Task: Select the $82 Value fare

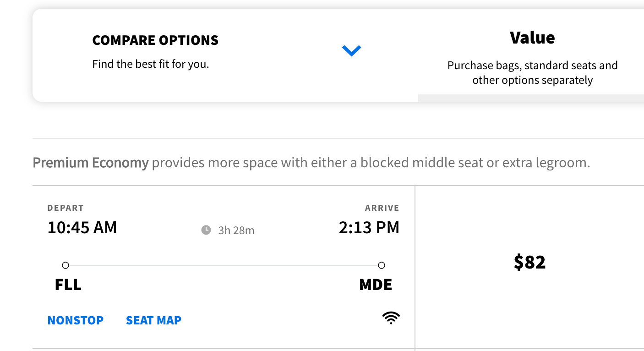Action: coord(529,262)
